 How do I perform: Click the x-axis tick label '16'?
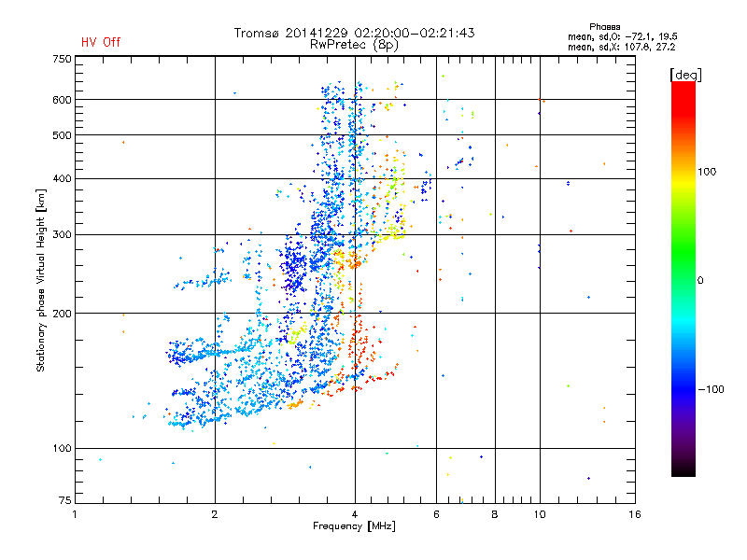pyautogui.click(x=635, y=514)
